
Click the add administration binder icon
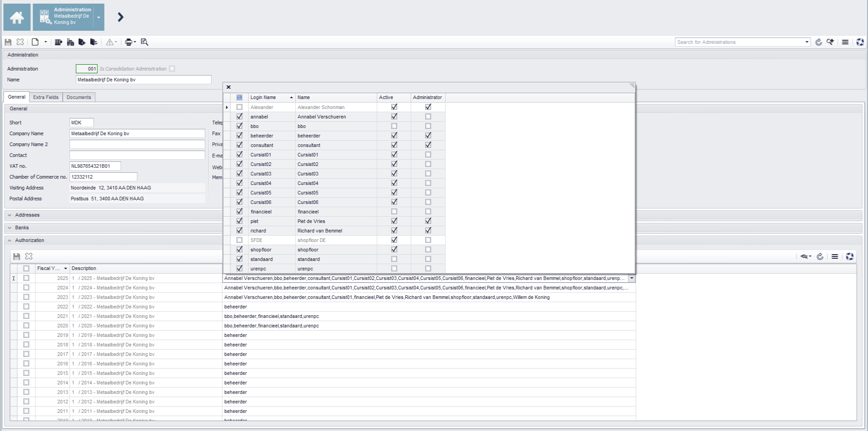click(82, 42)
